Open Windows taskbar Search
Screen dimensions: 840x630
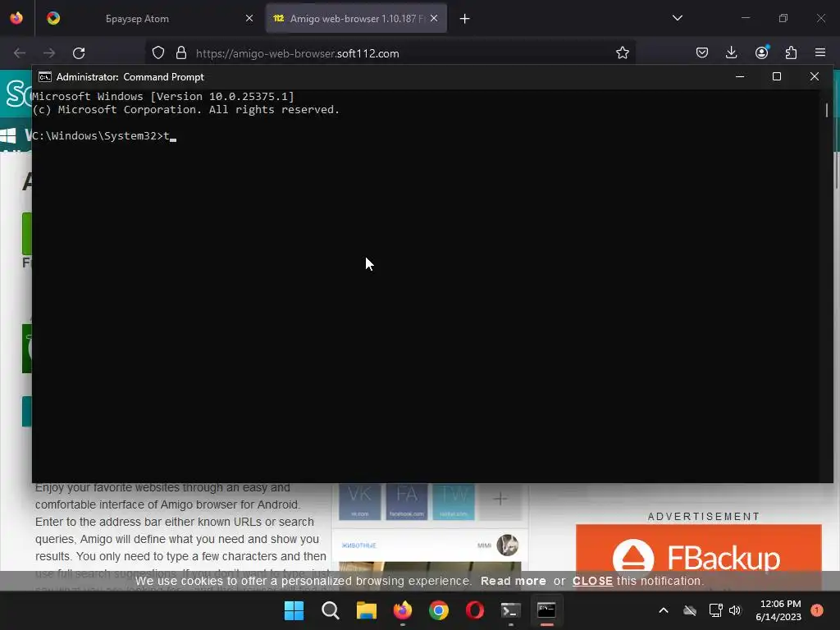pos(330,610)
